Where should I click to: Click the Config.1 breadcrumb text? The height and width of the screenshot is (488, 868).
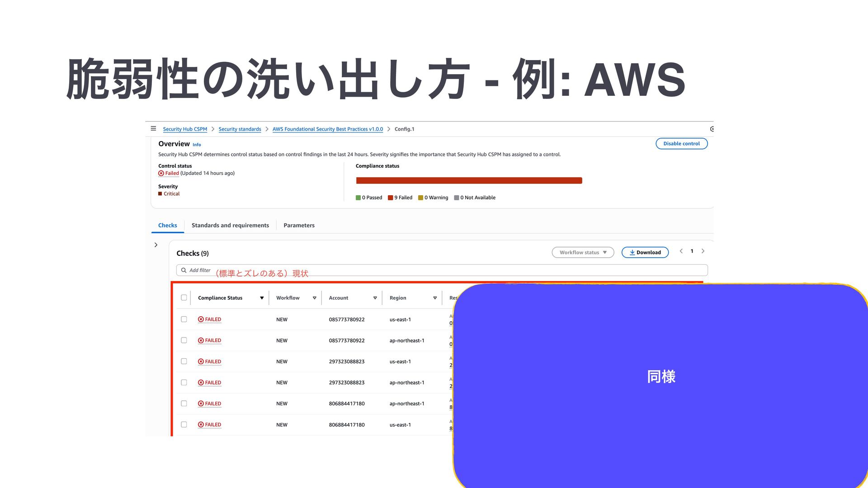pyautogui.click(x=404, y=129)
